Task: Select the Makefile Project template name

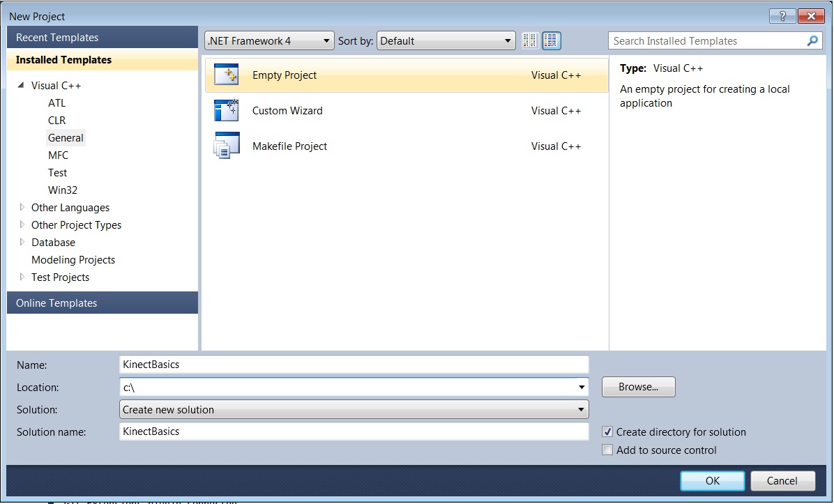Action: coord(289,146)
